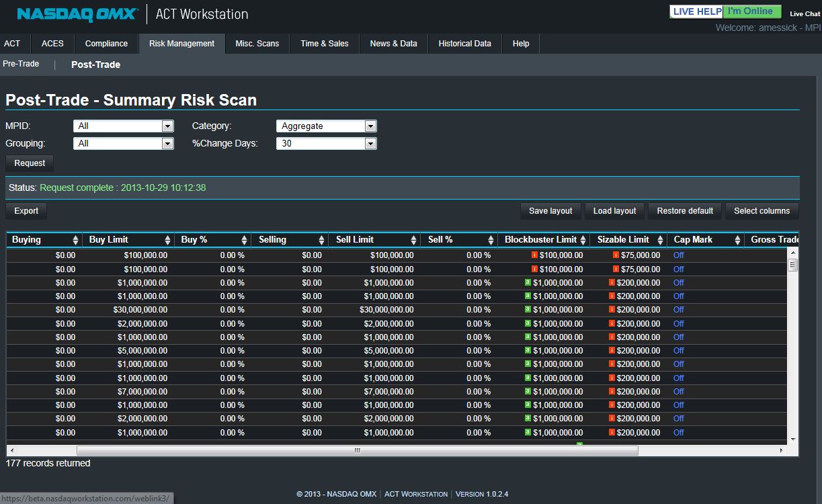
Task: Click the NASDAQ OMX logo
Action: click(x=77, y=14)
